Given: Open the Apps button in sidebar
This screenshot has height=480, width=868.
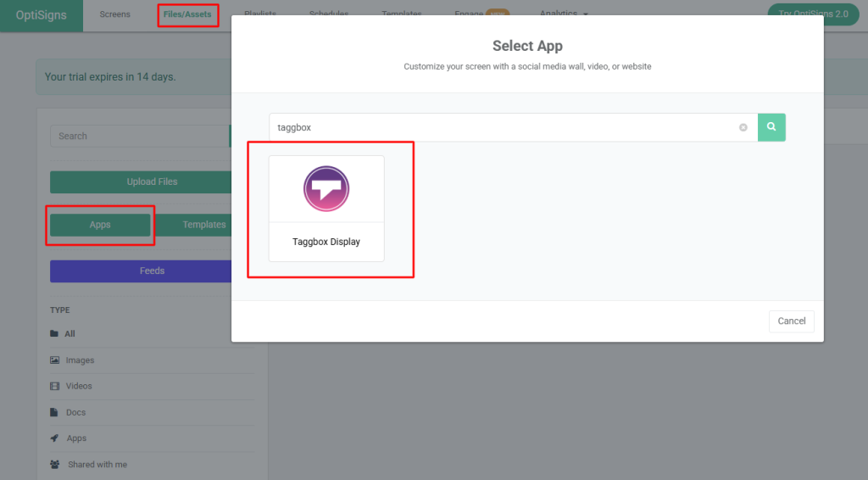Looking at the screenshot, I should [x=100, y=225].
